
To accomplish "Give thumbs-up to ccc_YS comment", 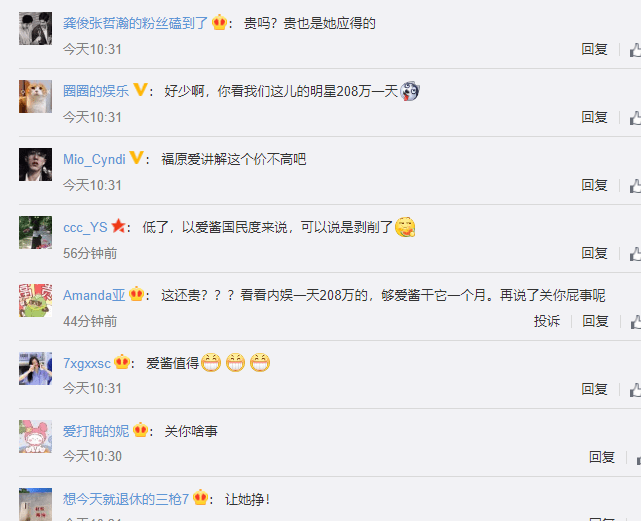I will (635, 254).
